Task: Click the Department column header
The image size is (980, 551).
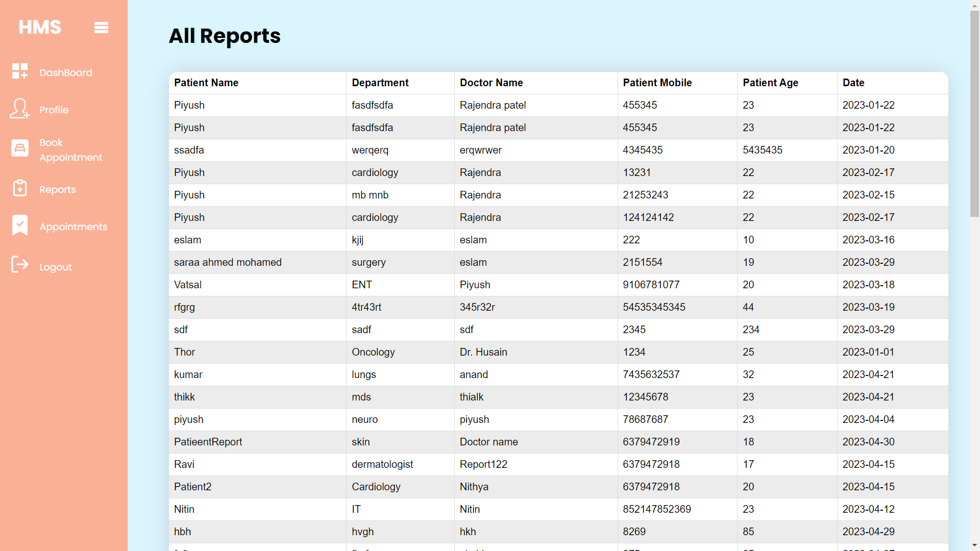Action: pyautogui.click(x=380, y=83)
